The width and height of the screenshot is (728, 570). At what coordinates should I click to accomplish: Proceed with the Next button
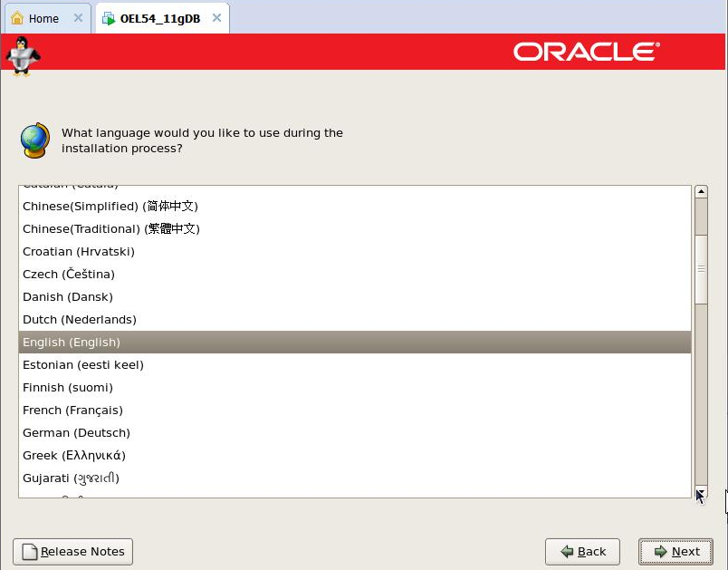click(676, 551)
